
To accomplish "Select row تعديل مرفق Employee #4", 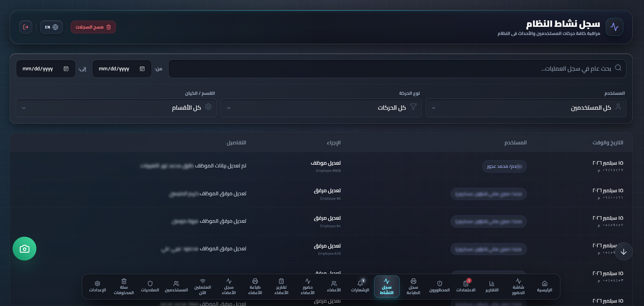I will (321, 221).
